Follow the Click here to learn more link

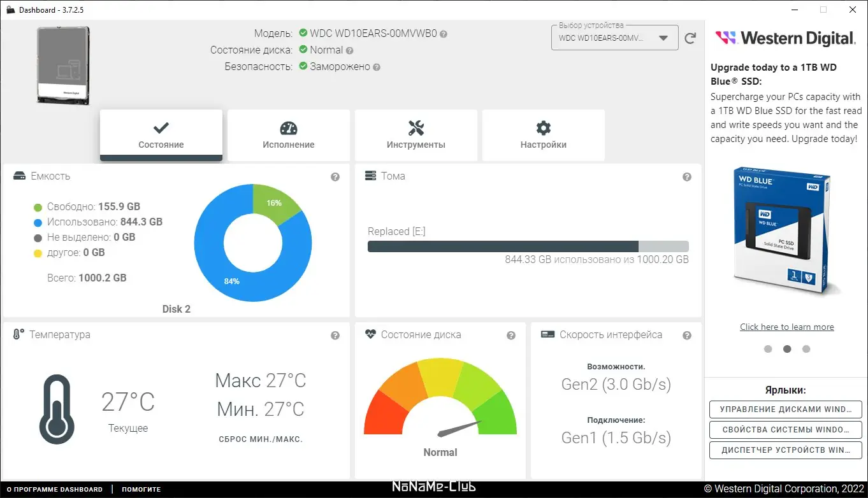787,327
